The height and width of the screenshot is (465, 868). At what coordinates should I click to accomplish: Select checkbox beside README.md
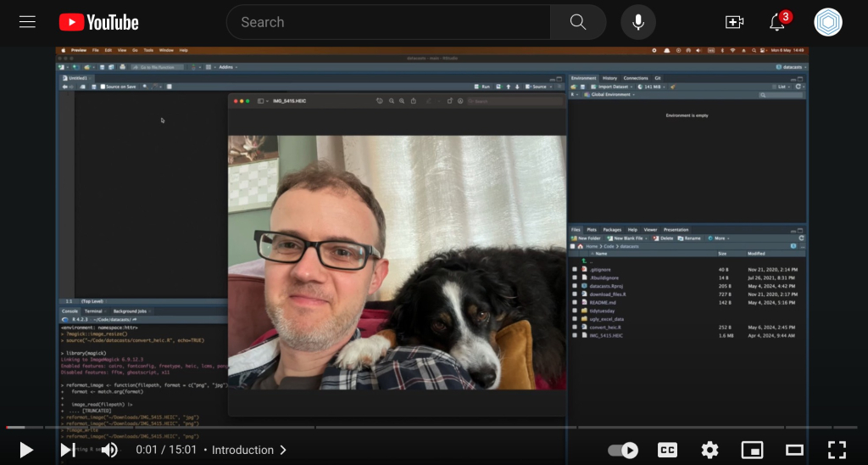click(x=575, y=303)
